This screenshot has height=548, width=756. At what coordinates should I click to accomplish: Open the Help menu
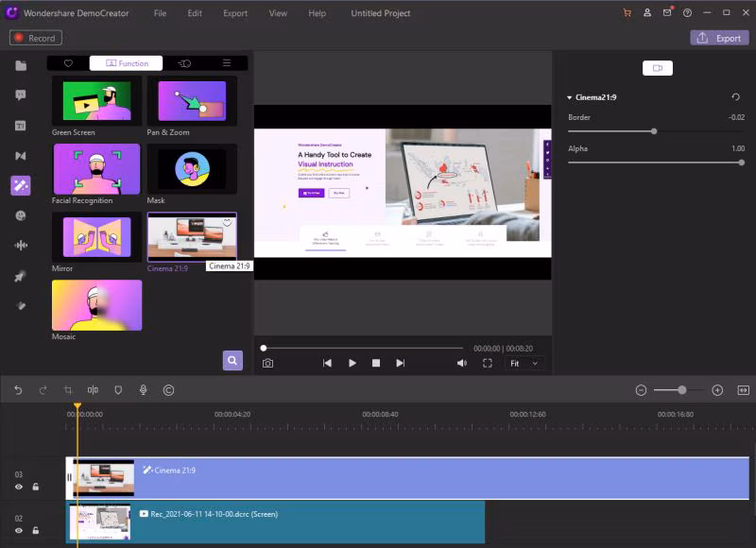tap(318, 13)
